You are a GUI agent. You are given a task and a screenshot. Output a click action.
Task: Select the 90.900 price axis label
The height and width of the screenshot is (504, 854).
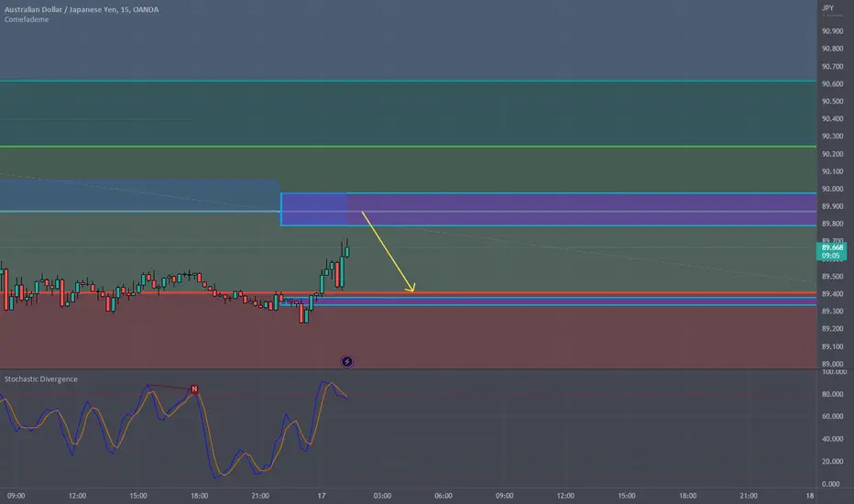pyautogui.click(x=832, y=31)
